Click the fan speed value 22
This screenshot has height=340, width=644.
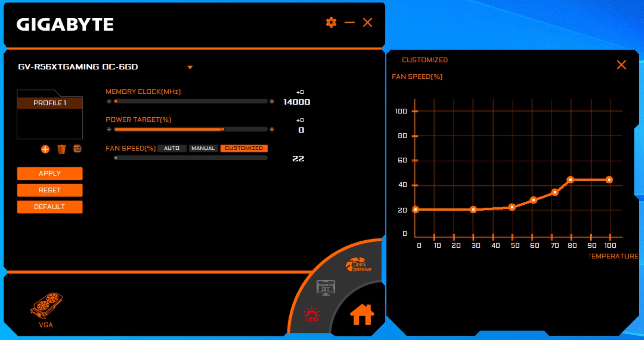pyautogui.click(x=298, y=159)
